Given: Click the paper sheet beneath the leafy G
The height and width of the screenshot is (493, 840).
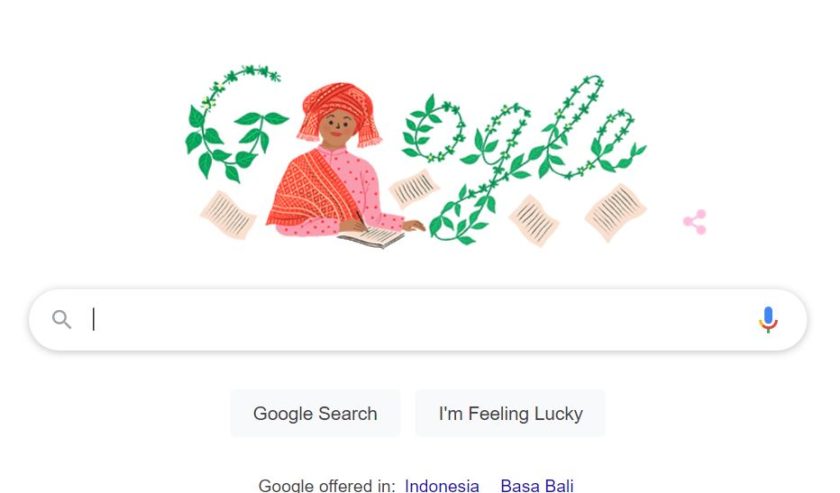Looking at the screenshot, I should click(228, 215).
